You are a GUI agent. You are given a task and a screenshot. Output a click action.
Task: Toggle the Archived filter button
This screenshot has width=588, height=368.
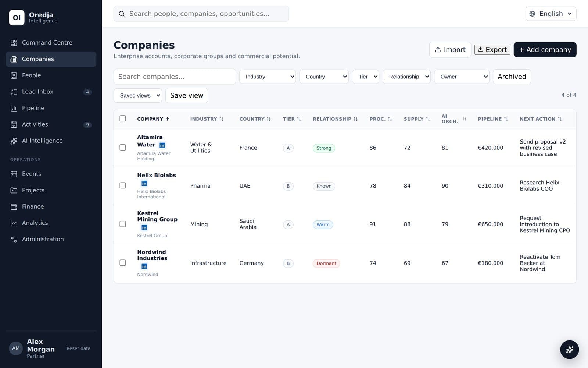point(512,77)
